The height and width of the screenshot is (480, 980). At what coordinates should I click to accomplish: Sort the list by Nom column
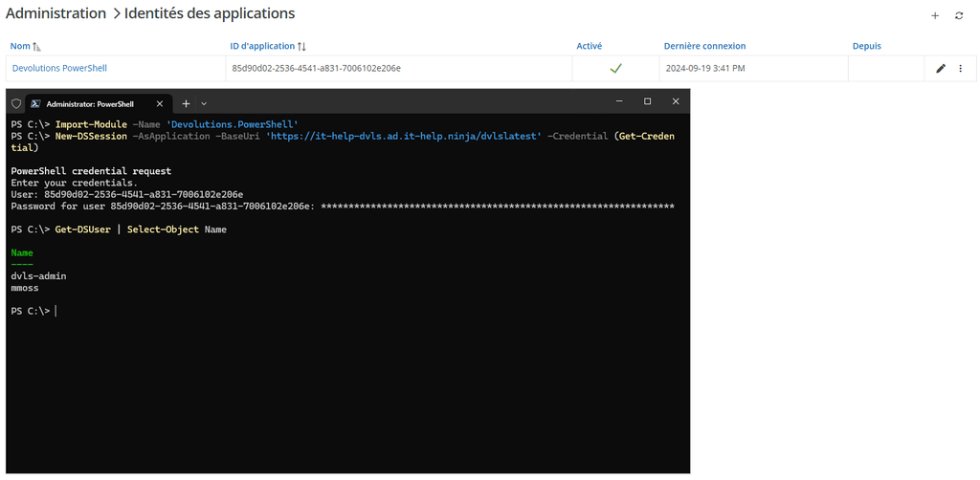(25, 46)
